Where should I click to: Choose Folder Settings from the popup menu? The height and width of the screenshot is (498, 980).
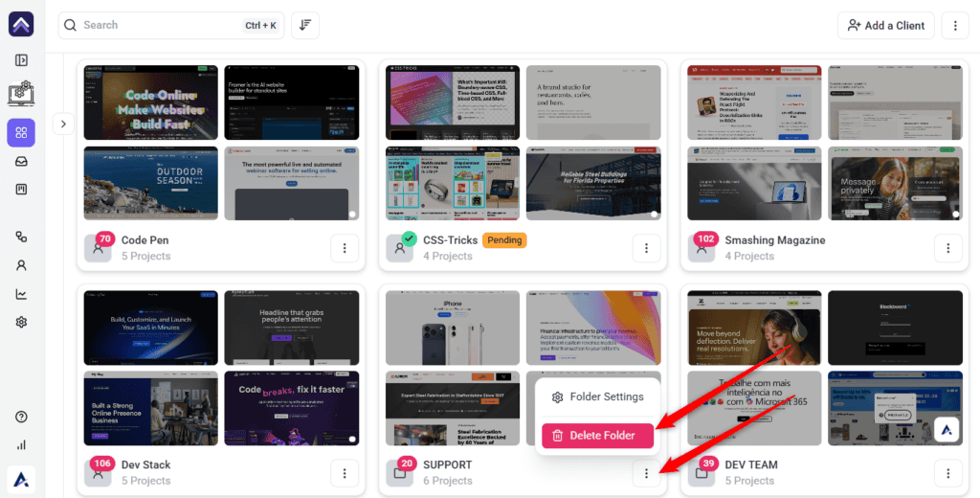coord(598,396)
